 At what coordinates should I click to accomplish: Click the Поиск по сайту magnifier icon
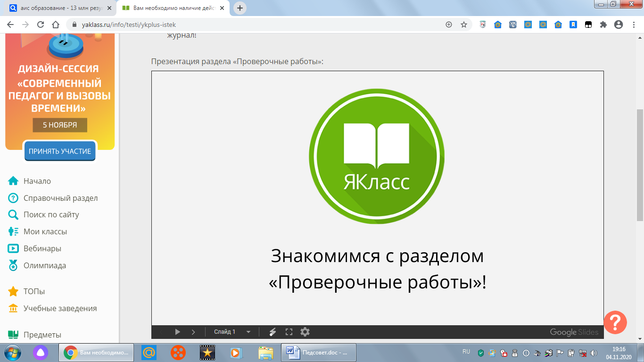[x=13, y=215]
